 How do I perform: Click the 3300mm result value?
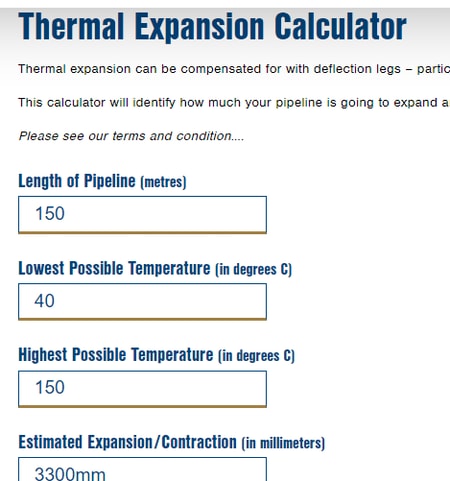point(70,474)
